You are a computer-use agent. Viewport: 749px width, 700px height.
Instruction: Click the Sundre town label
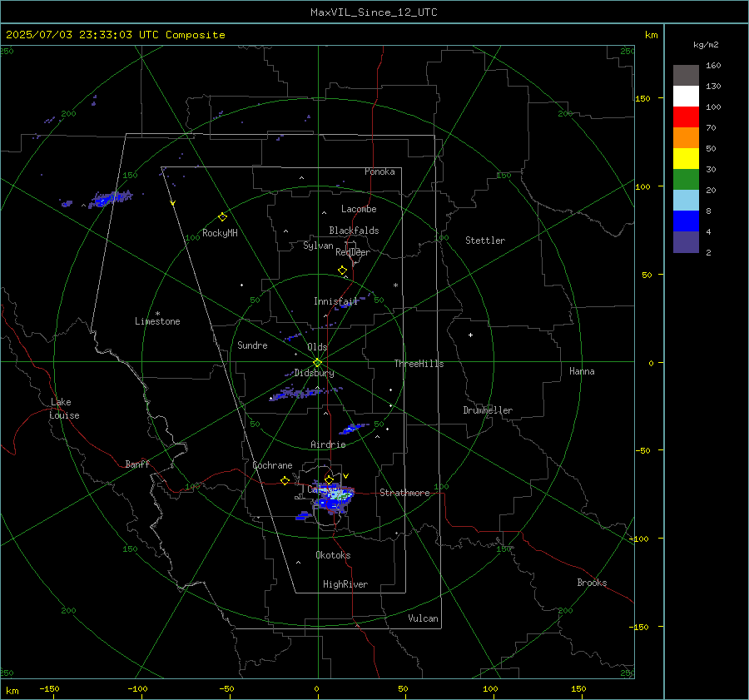[x=252, y=345]
